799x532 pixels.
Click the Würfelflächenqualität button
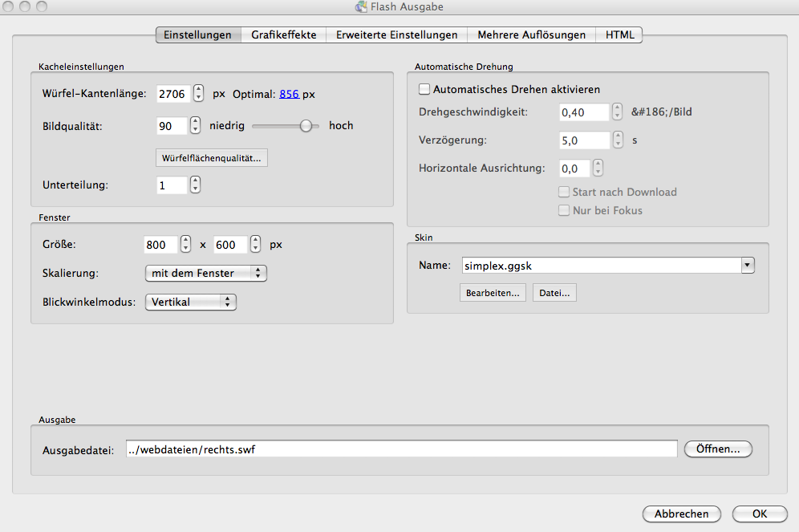pyautogui.click(x=211, y=158)
